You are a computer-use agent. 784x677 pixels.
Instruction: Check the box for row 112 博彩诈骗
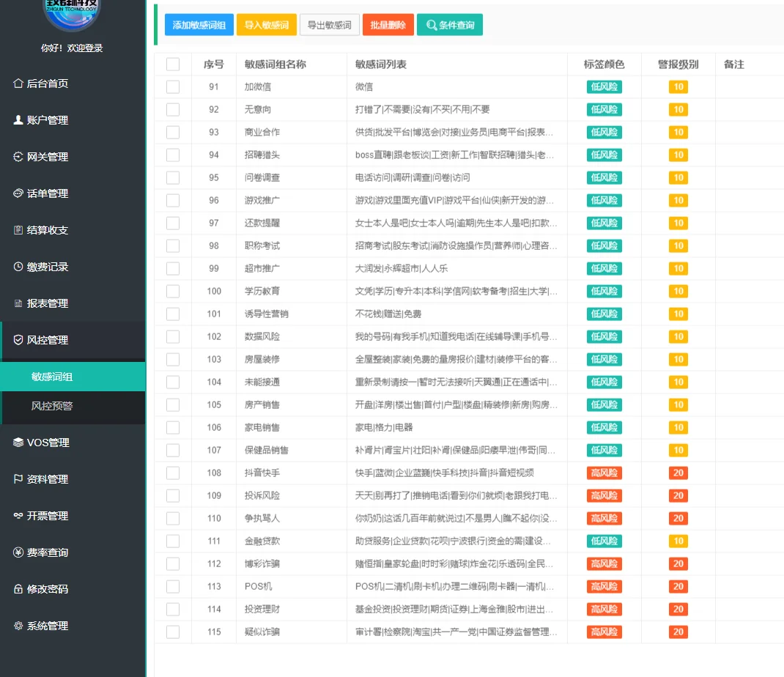pyautogui.click(x=173, y=563)
